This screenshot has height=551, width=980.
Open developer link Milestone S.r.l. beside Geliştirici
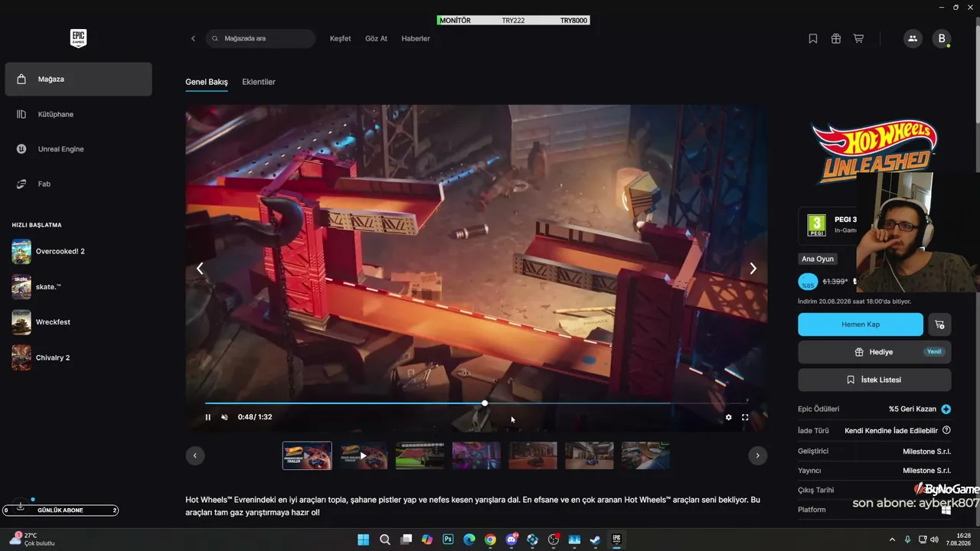[x=926, y=452]
